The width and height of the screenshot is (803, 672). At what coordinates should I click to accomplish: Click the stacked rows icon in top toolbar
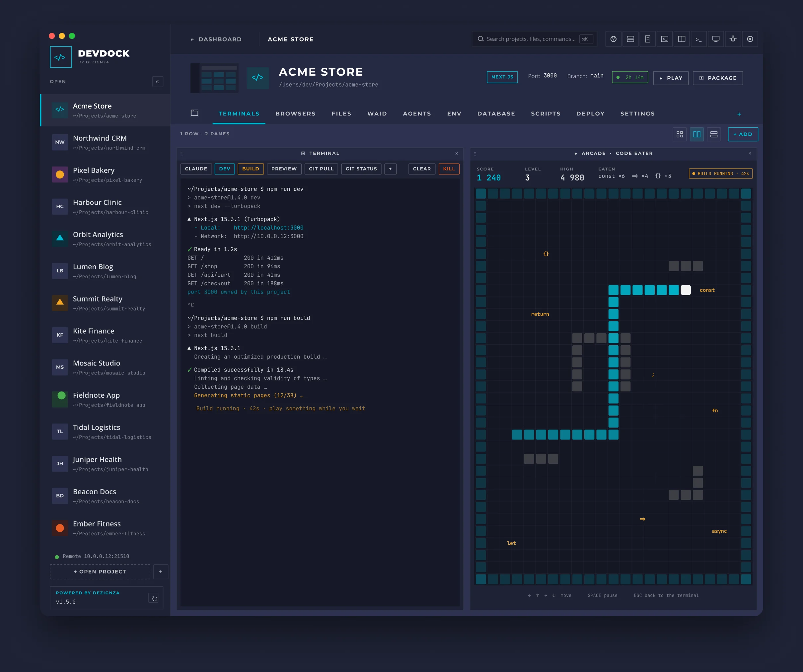tap(630, 39)
